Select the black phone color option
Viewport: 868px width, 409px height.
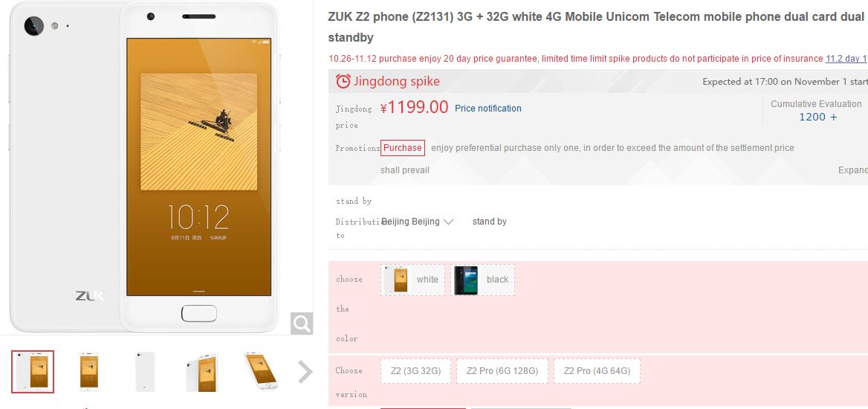(x=483, y=280)
